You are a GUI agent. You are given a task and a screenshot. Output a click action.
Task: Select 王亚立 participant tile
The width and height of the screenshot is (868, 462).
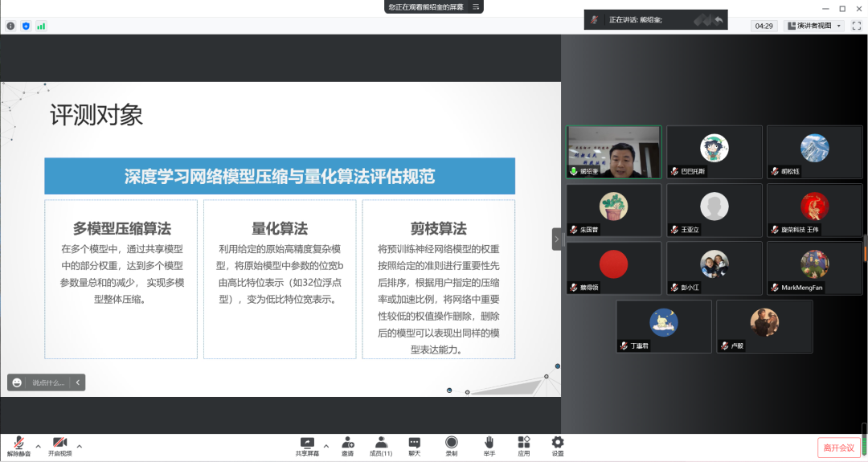pyautogui.click(x=714, y=211)
